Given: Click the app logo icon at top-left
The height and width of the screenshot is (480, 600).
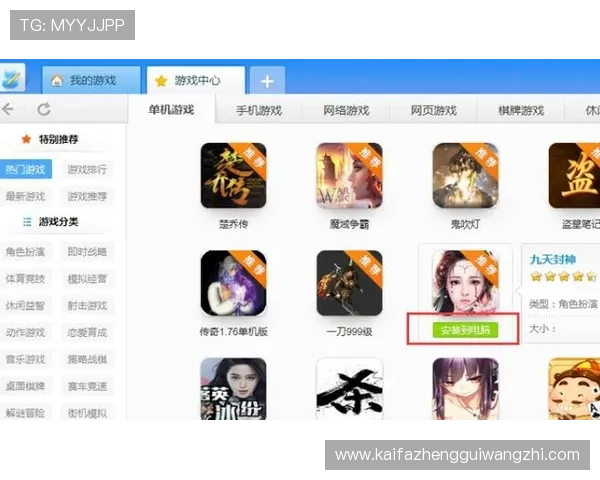Looking at the screenshot, I should click(11, 78).
